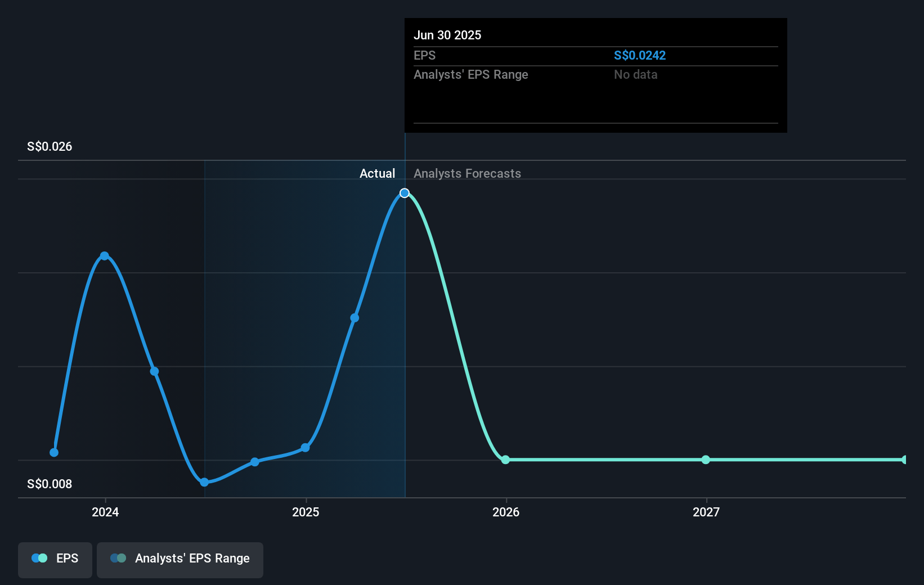Viewport: 924px width, 585px height.
Task: Click the EPS peak point above 2024 tick
Action: pos(105,256)
